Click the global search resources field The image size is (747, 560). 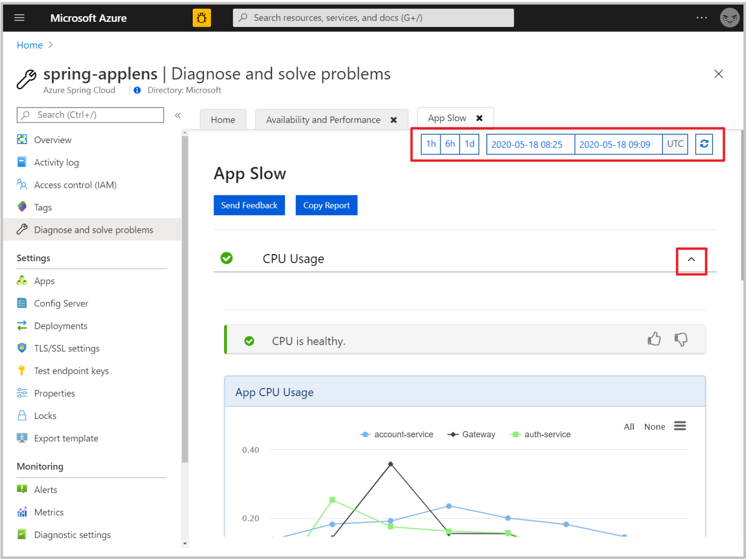coord(373,18)
